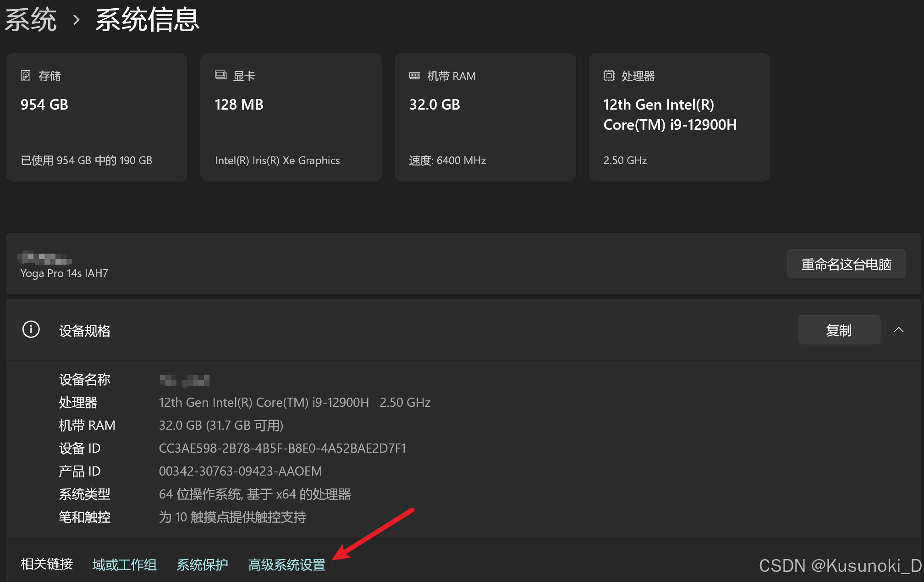This screenshot has height=582, width=924.
Task: Open the 128 MB graphics card tile
Action: pyautogui.click(x=291, y=118)
